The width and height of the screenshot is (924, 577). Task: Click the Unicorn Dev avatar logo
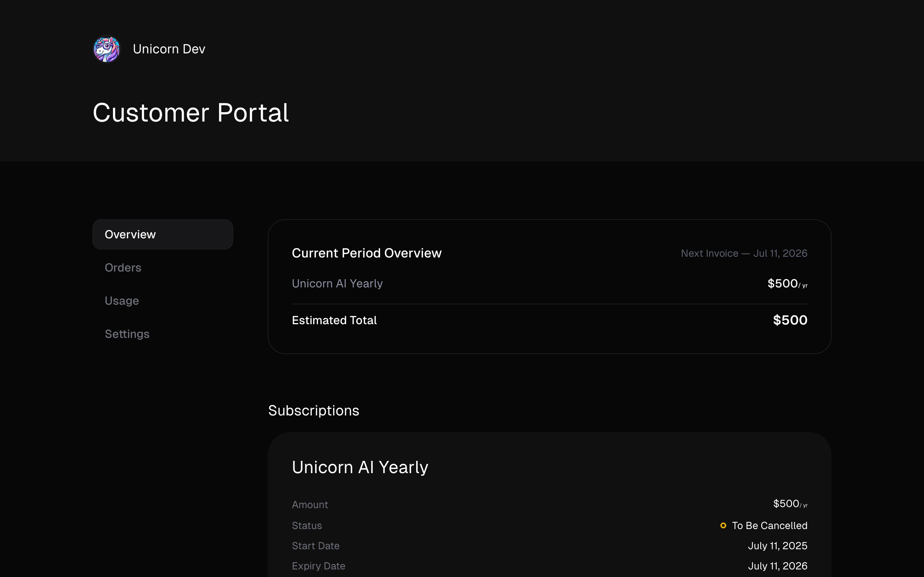[107, 49]
